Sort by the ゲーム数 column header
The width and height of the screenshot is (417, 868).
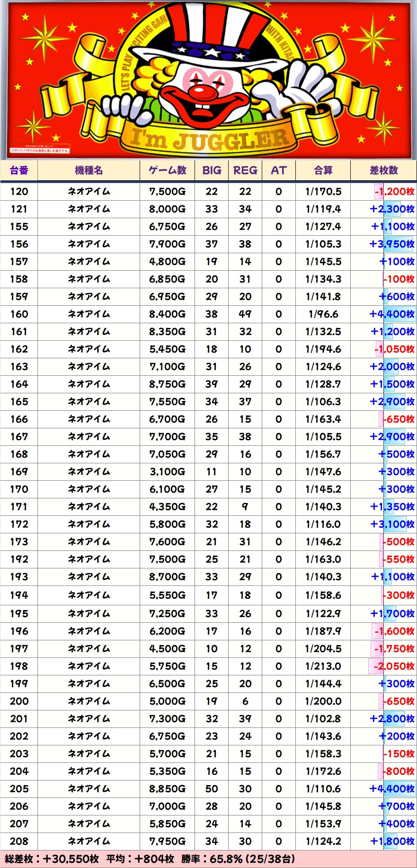click(167, 170)
